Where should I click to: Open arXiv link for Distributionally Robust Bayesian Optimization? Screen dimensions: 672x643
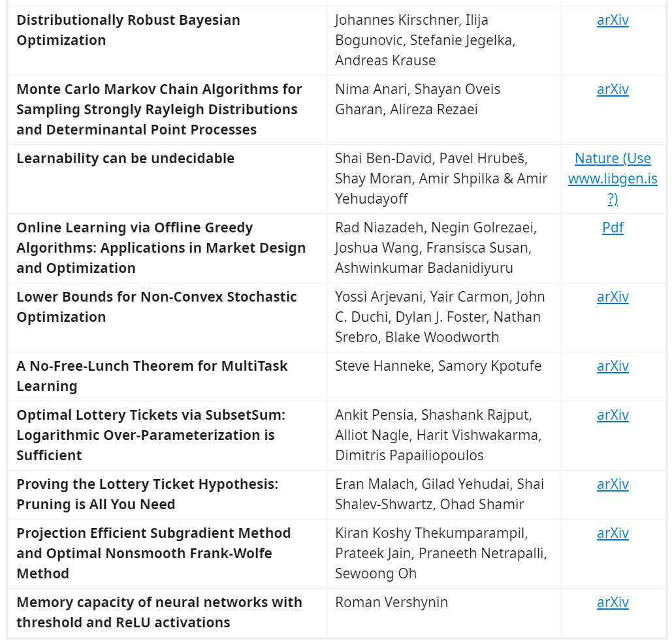[613, 20]
